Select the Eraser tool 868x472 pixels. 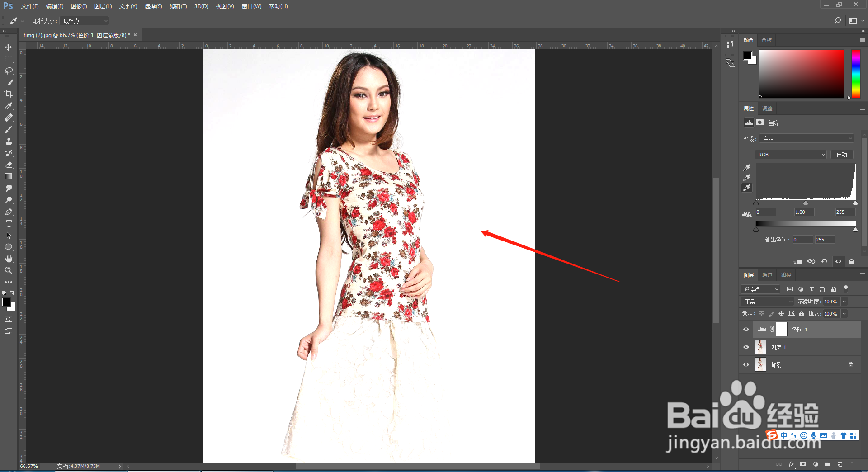[9, 165]
